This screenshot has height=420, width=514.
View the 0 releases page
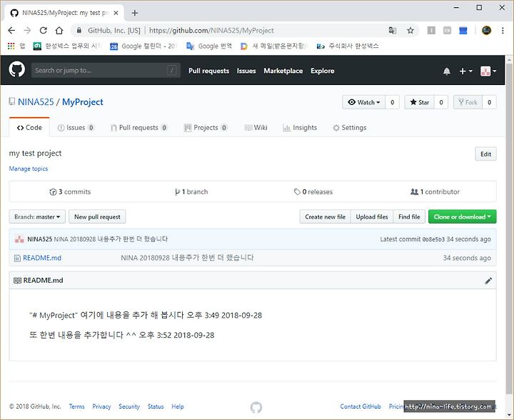point(313,192)
